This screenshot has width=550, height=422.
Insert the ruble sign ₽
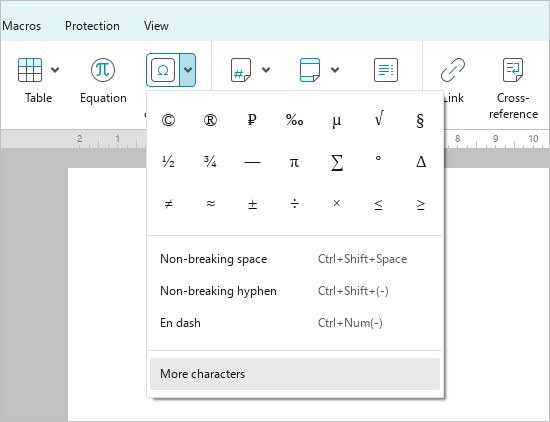[x=252, y=120]
